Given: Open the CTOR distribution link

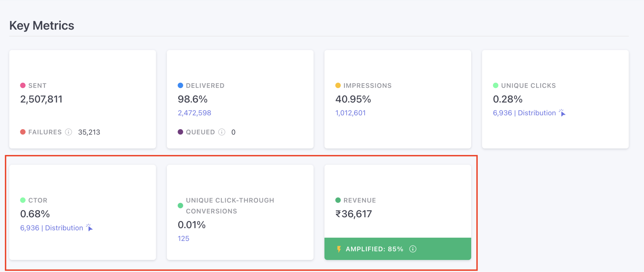Looking at the screenshot, I should 51,227.
